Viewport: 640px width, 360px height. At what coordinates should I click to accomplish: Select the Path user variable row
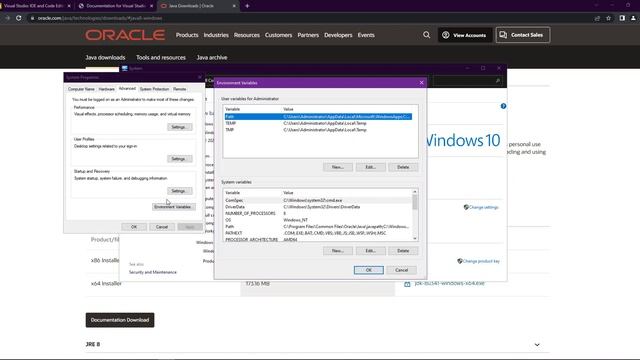[318, 117]
